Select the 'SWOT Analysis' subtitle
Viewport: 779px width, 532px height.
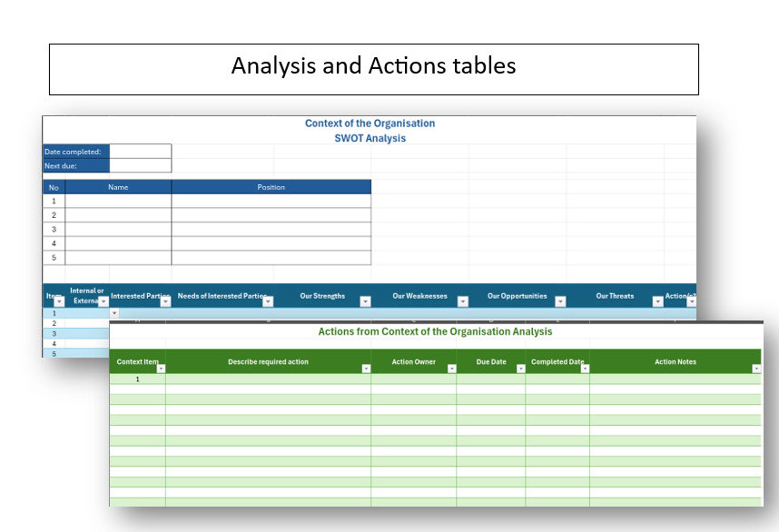[x=370, y=138]
